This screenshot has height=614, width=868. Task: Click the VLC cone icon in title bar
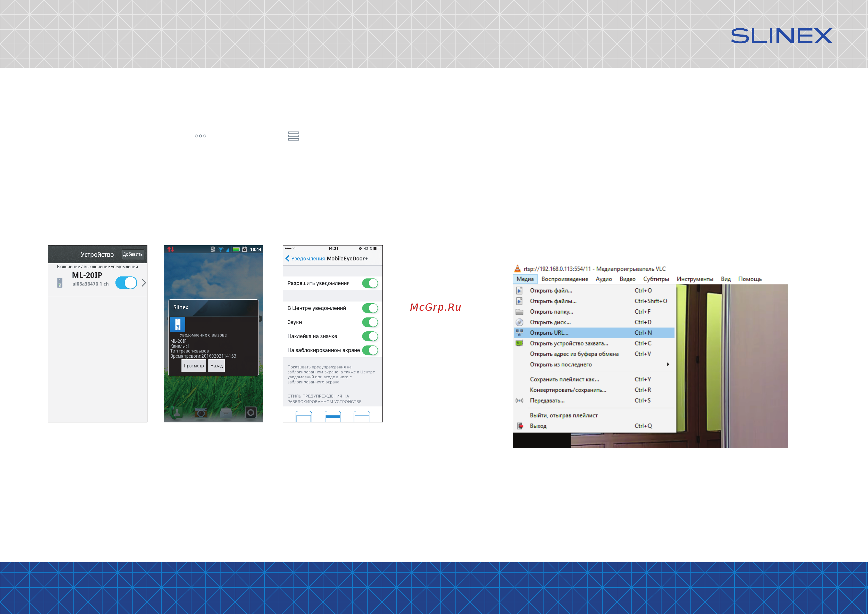pyautogui.click(x=518, y=269)
